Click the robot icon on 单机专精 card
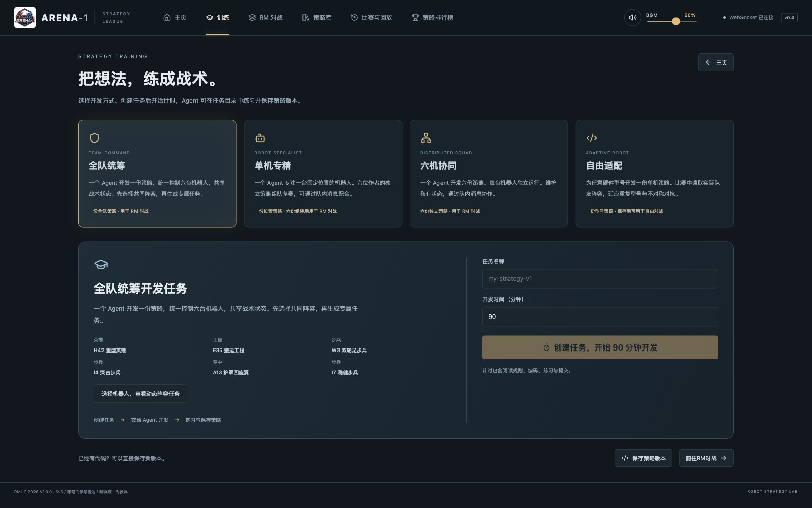Image resolution: width=812 pixels, height=508 pixels. pyautogui.click(x=260, y=138)
